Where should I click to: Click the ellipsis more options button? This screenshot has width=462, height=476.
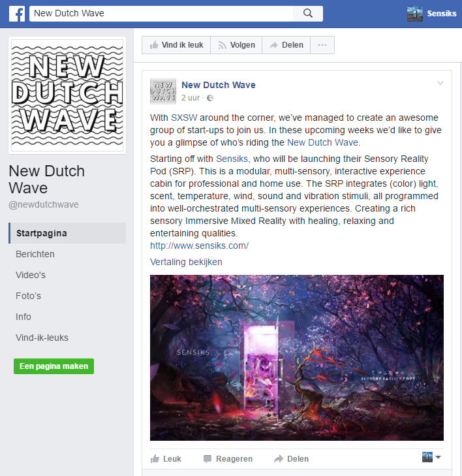[322, 45]
